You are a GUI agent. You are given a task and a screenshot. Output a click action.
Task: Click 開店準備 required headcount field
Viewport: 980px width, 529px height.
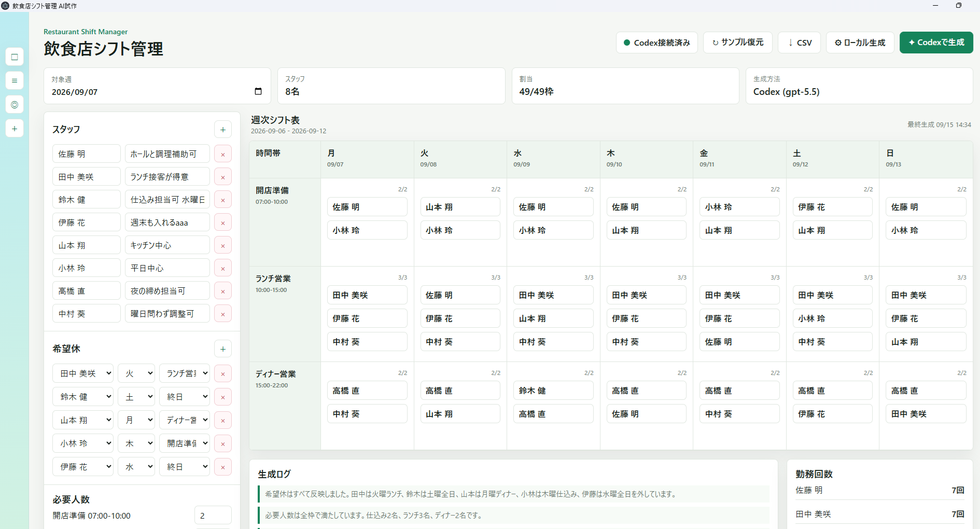click(213, 516)
